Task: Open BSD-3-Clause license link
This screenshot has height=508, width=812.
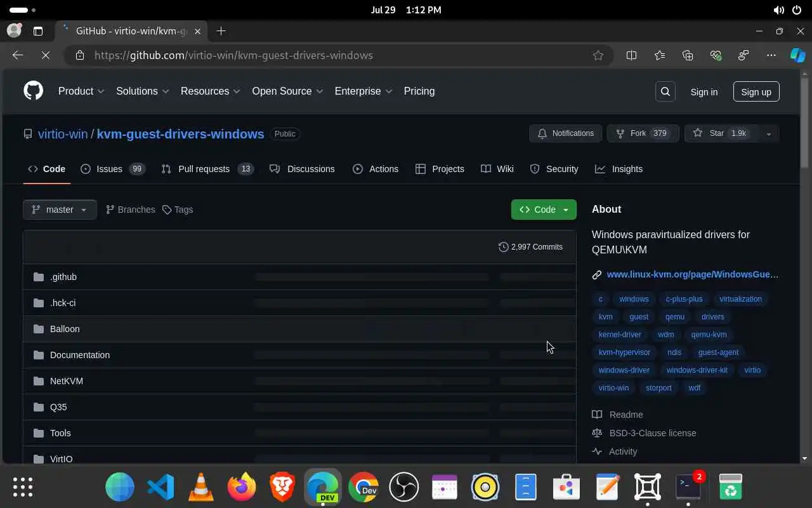Action: pyautogui.click(x=645, y=433)
